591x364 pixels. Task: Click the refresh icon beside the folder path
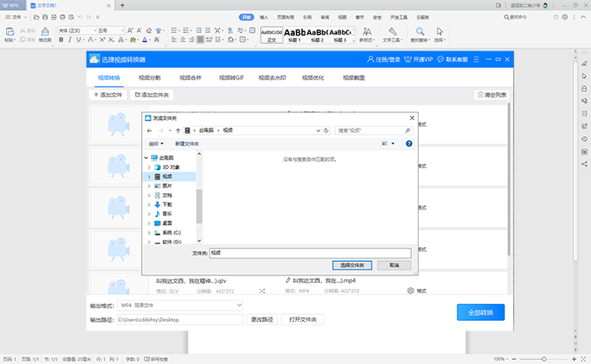click(327, 131)
